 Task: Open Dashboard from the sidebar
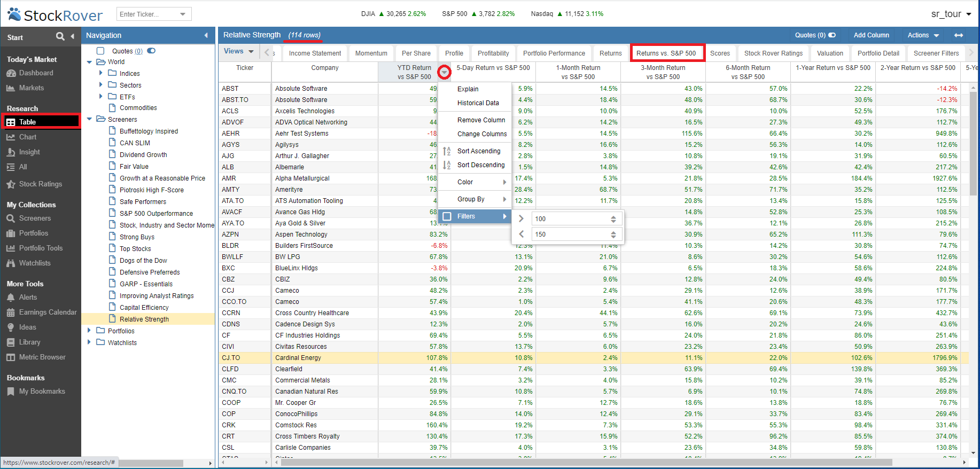click(36, 73)
